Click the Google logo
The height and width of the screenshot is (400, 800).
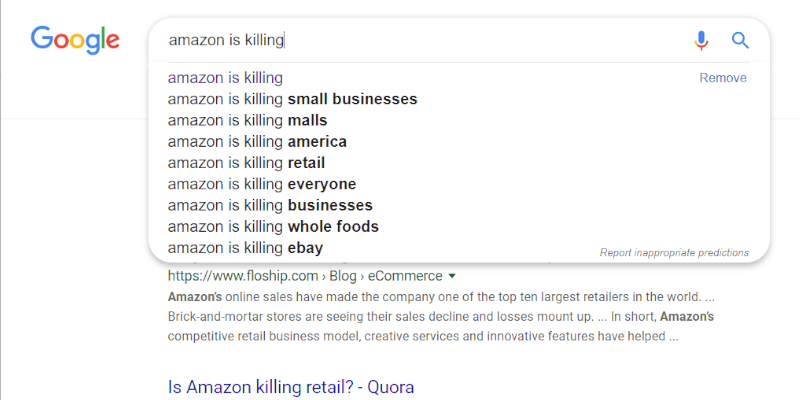point(75,40)
